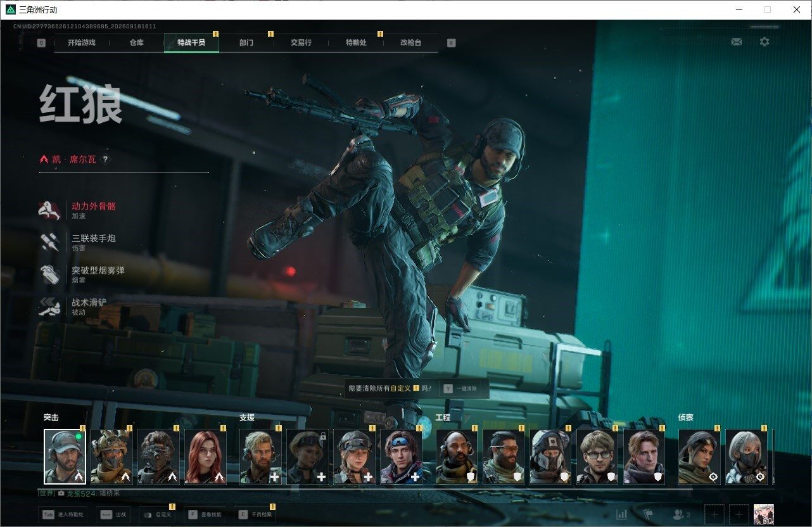Open the 自定义 customize button
The height and width of the screenshot is (527, 812).
[156, 515]
